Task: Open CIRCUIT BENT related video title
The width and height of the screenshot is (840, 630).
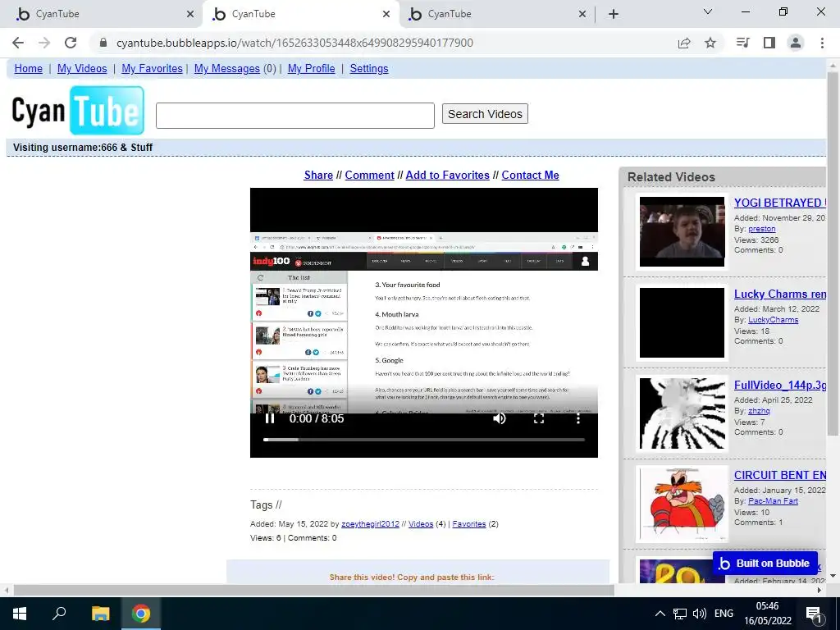Action: coord(780,475)
